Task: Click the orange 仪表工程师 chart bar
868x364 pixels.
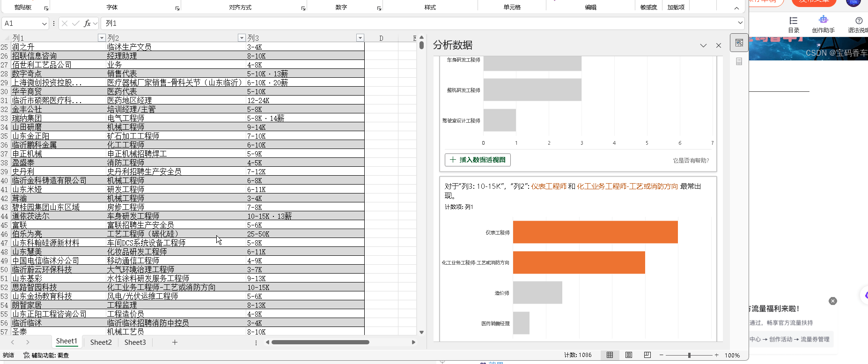Action: (595, 232)
